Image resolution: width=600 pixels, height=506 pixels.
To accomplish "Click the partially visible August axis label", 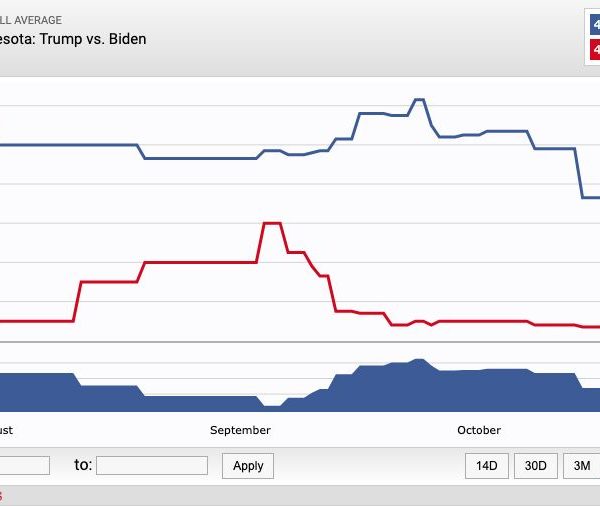I will 6,430.
